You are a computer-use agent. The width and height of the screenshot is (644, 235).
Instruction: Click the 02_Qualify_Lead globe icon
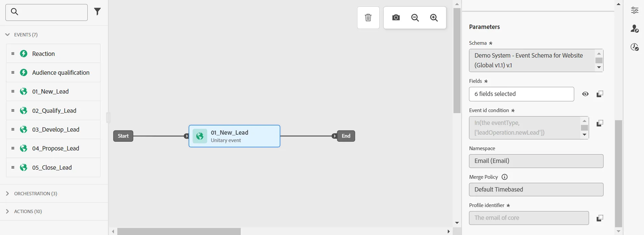click(x=24, y=110)
